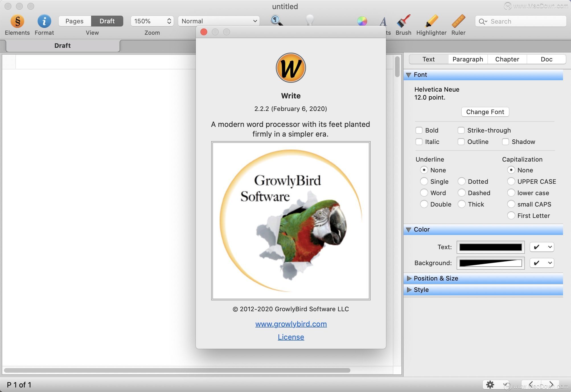Click the GrowlyBird Software parrot image

click(x=291, y=220)
